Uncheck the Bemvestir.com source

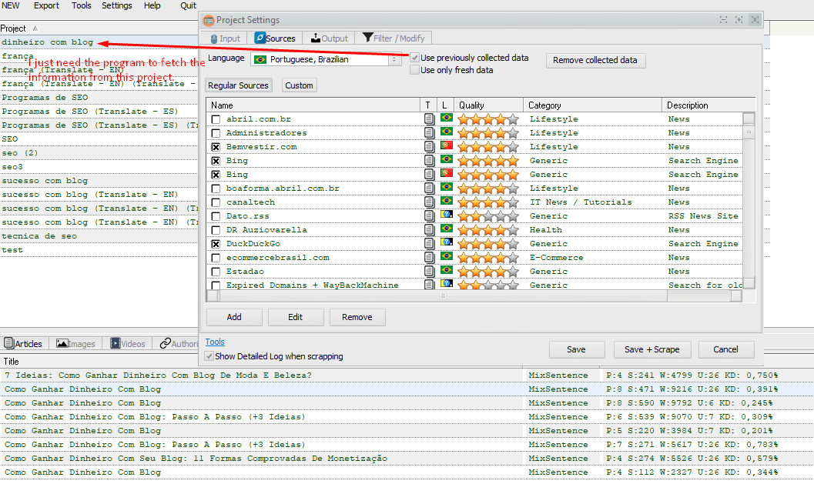click(x=216, y=147)
